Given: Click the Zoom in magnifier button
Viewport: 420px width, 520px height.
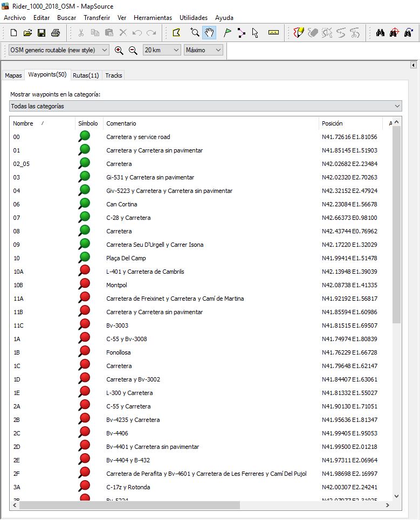Looking at the screenshot, I should (x=119, y=50).
